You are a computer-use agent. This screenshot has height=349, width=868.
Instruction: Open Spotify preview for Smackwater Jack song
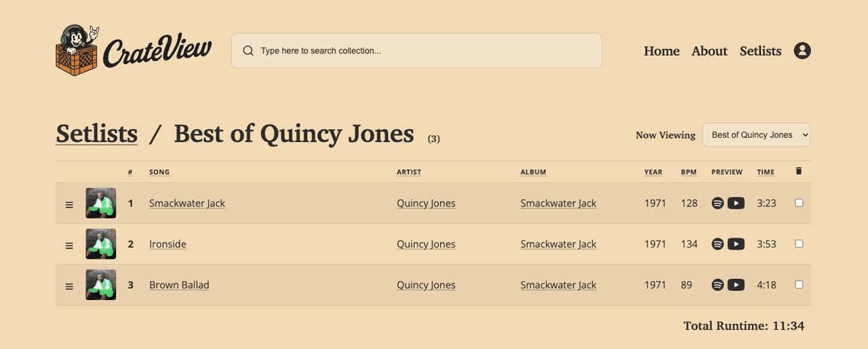(717, 203)
